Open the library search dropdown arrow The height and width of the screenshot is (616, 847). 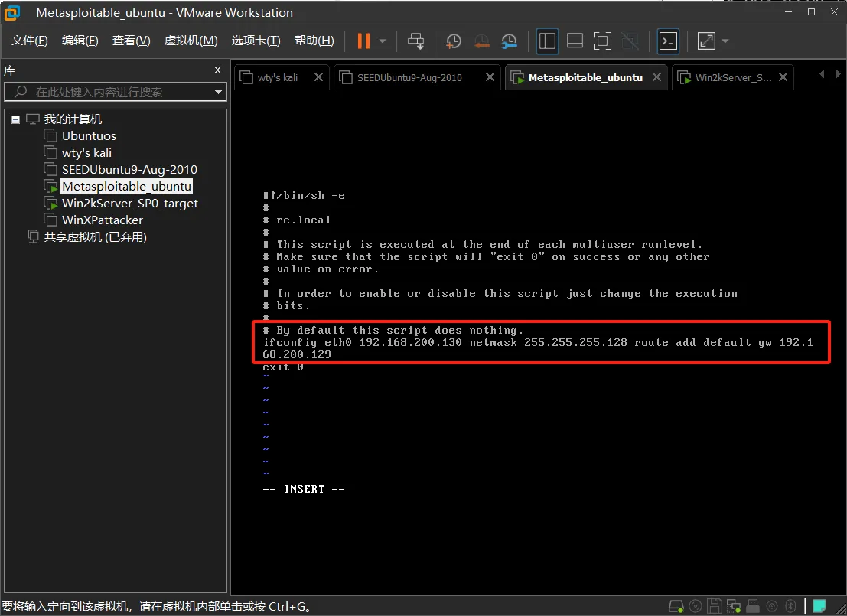pos(218,92)
